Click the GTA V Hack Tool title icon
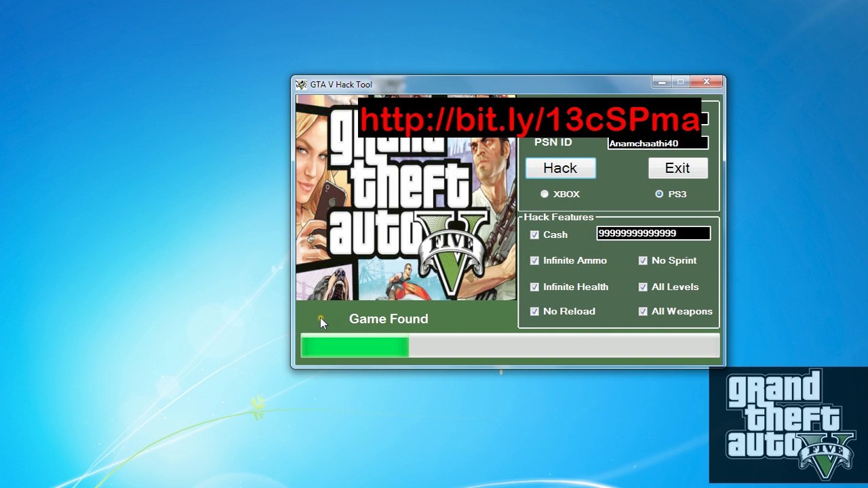This screenshot has height=488, width=868. pyautogui.click(x=301, y=85)
